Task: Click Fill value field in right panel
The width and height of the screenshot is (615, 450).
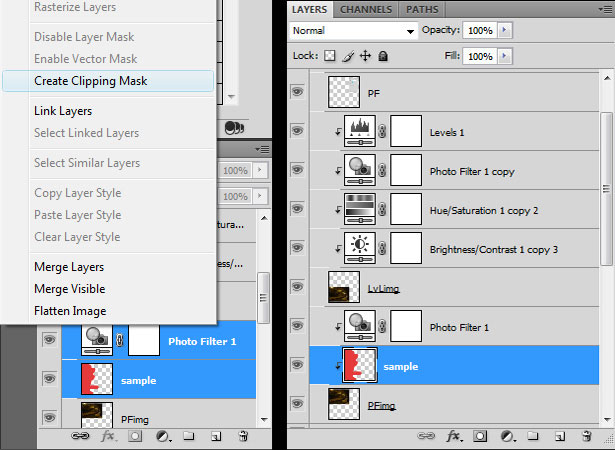Action: pyautogui.click(x=480, y=56)
